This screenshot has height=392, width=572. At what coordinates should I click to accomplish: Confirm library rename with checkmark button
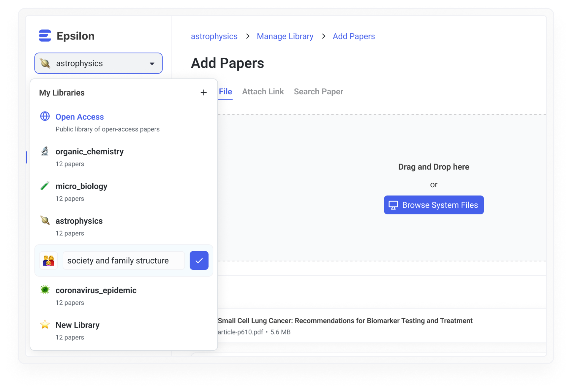tap(199, 261)
